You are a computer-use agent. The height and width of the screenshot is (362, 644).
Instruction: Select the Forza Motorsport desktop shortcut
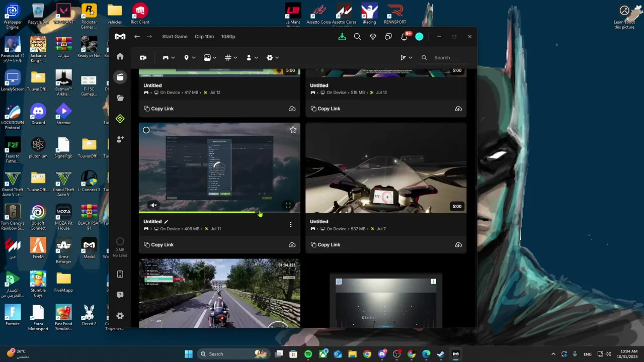(38, 319)
